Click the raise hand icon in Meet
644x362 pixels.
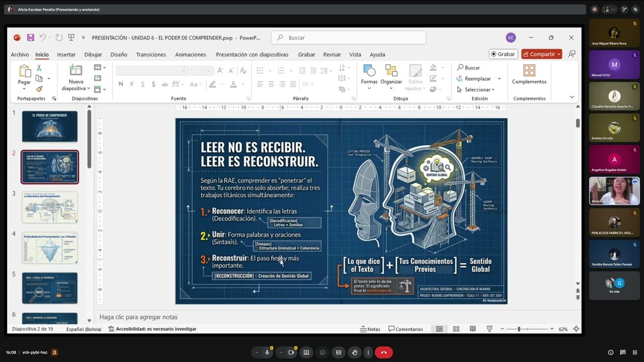click(x=355, y=352)
